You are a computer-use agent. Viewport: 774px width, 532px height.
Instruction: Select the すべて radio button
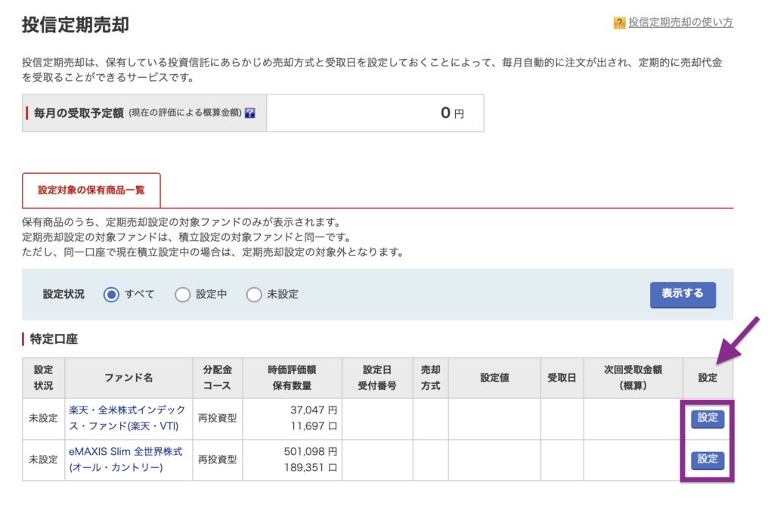click(112, 295)
